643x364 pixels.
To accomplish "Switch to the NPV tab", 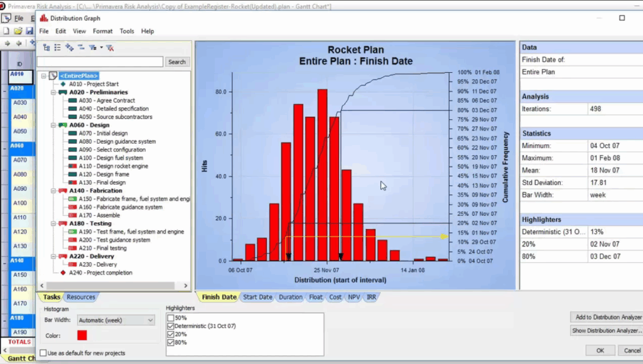I will point(354,297).
